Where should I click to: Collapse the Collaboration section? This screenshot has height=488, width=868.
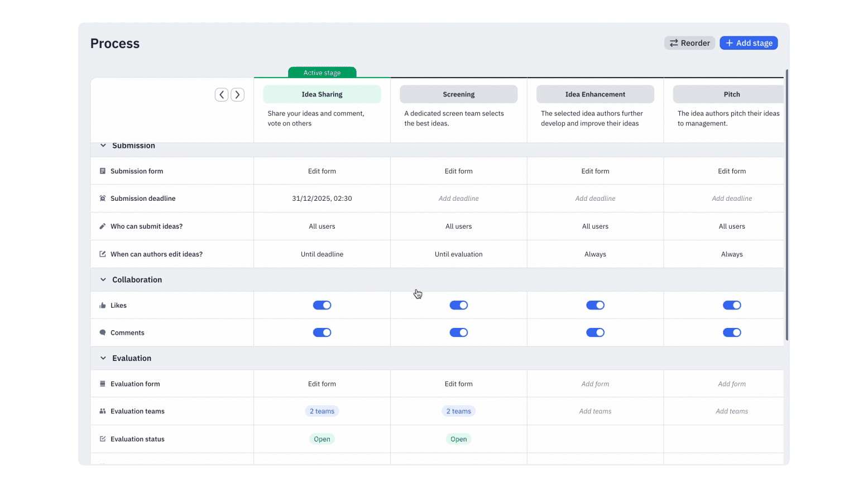tap(103, 279)
